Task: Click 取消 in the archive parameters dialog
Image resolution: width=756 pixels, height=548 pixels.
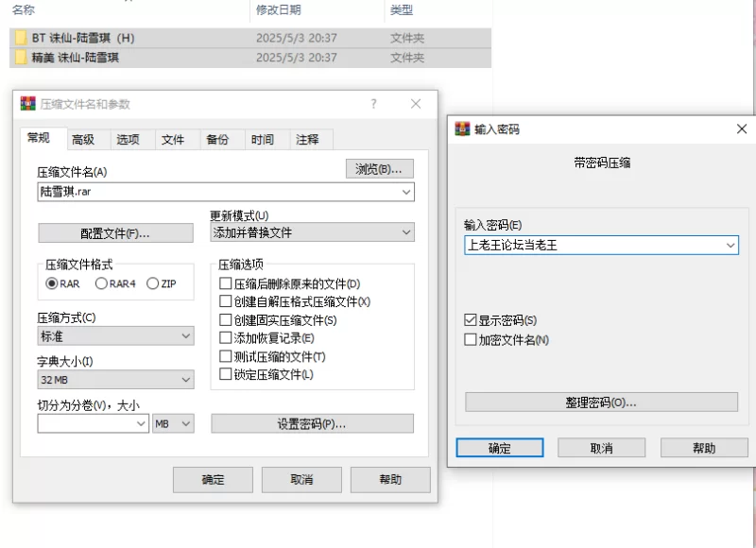Action: click(301, 480)
